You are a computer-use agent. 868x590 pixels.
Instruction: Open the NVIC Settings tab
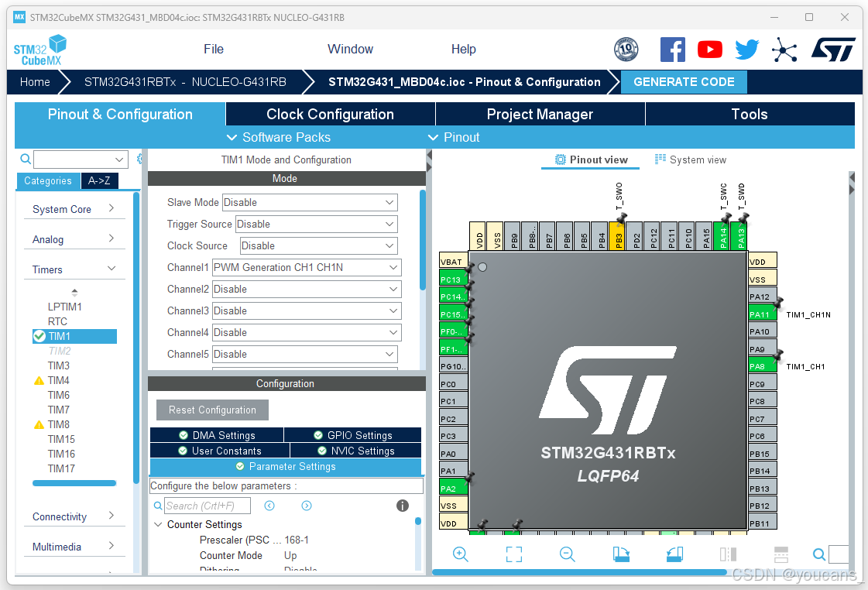coord(356,451)
